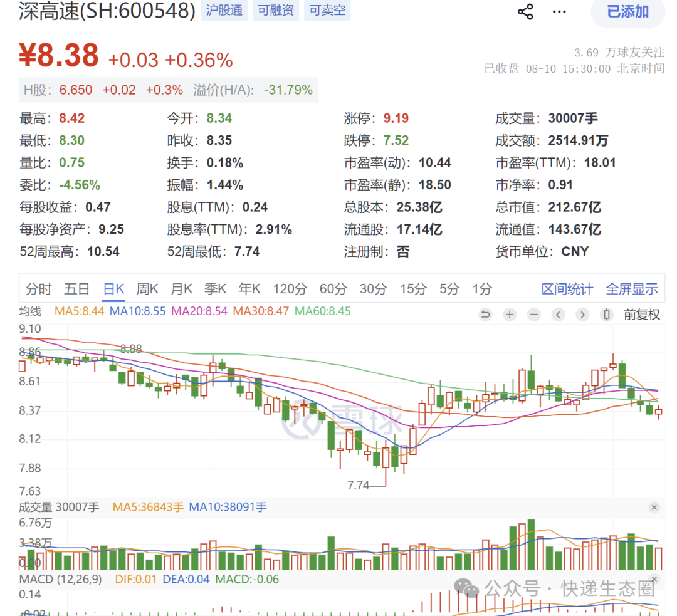Click the current price ¥8.38
Viewport: 677px width, 616px height.
(x=59, y=55)
